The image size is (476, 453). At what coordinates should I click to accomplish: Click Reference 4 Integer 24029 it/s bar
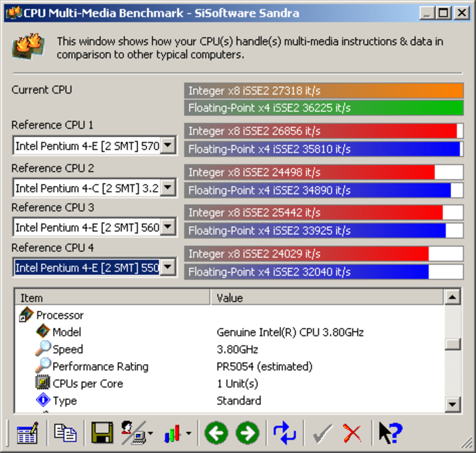click(323, 254)
